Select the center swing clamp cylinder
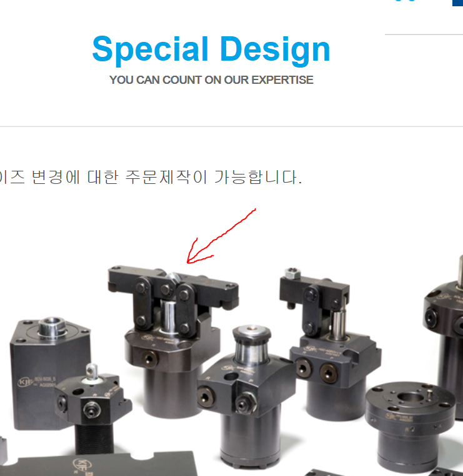The height and width of the screenshot is (476, 463). click(x=246, y=398)
